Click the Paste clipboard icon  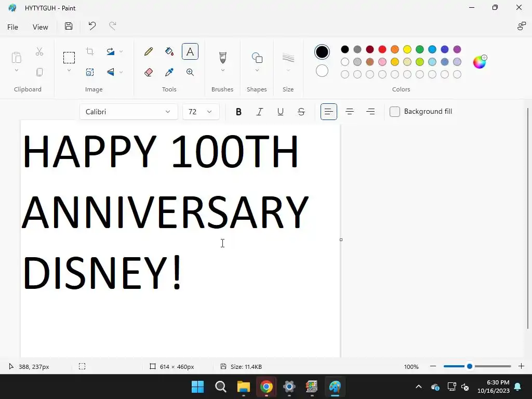point(16,58)
